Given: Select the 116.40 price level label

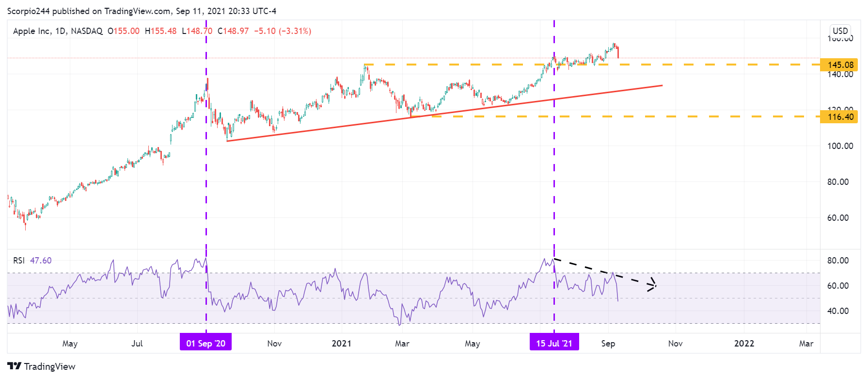Looking at the screenshot, I should (839, 116).
